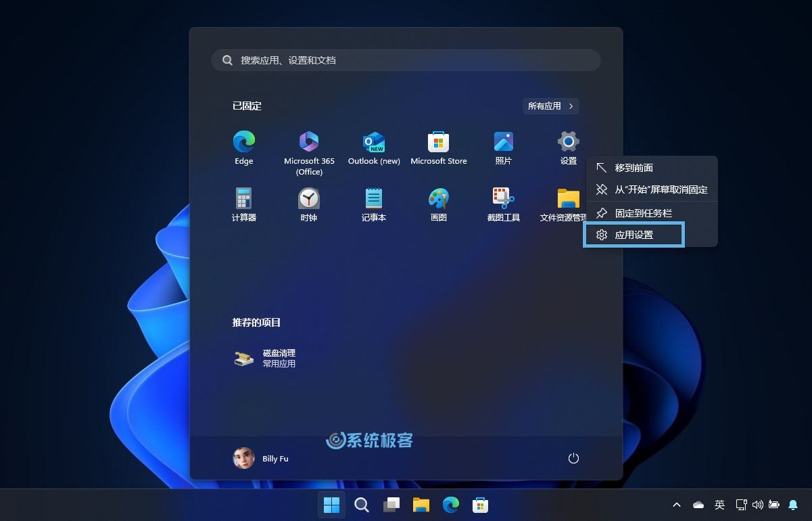Expand 所有应用 list button

point(550,106)
